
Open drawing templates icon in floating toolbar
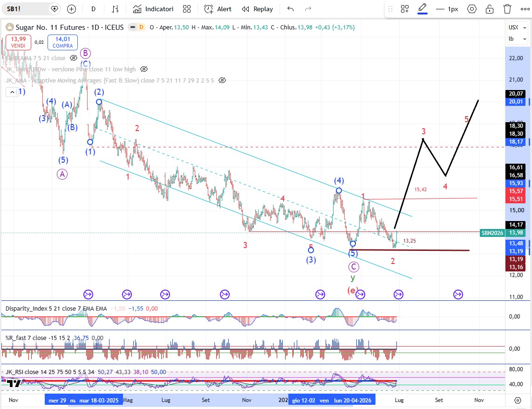[404, 9]
